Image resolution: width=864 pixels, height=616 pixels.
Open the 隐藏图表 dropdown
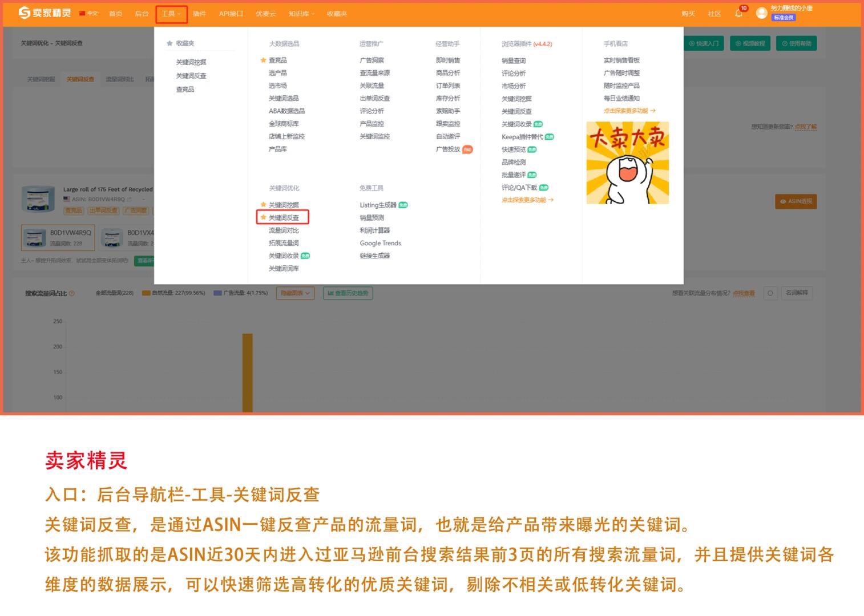tap(295, 293)
